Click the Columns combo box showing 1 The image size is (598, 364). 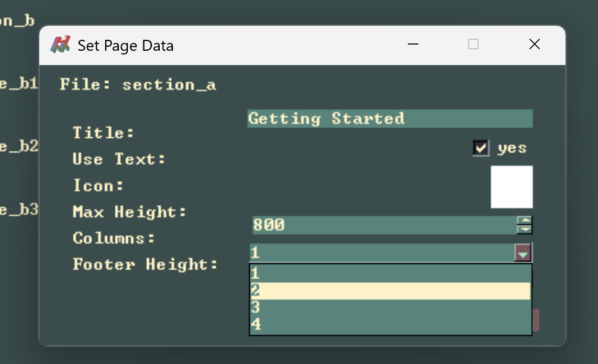(x=382, y=253)
